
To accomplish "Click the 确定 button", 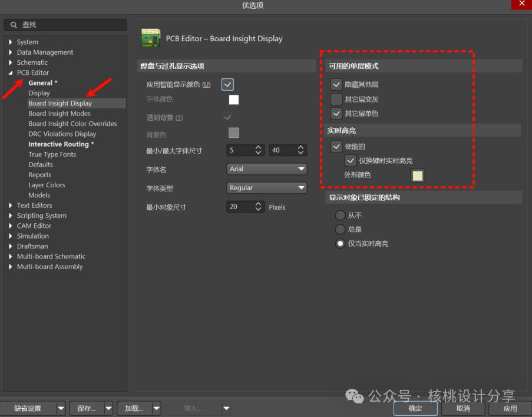I will (x=415, y=408).
